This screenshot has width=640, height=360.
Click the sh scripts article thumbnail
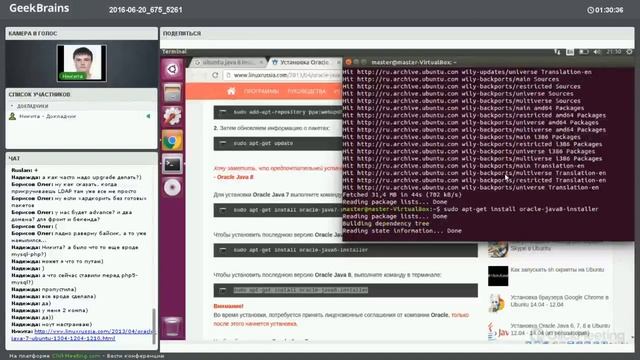pos(498,276)
